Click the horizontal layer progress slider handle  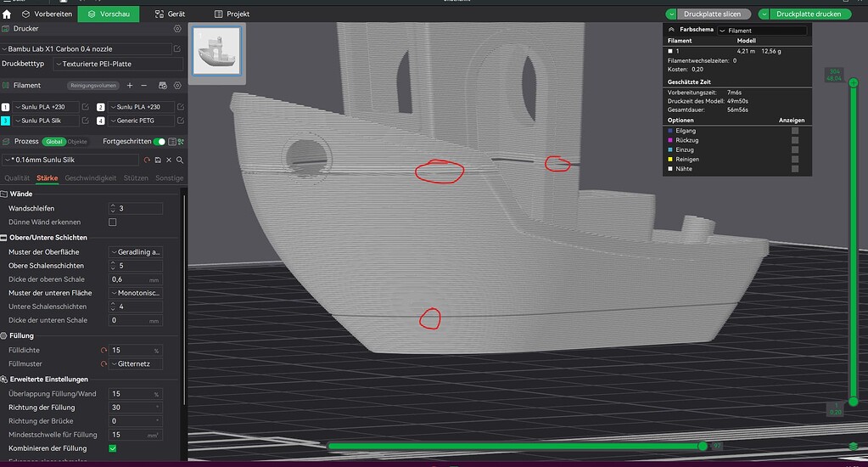(x=703, y=446)
